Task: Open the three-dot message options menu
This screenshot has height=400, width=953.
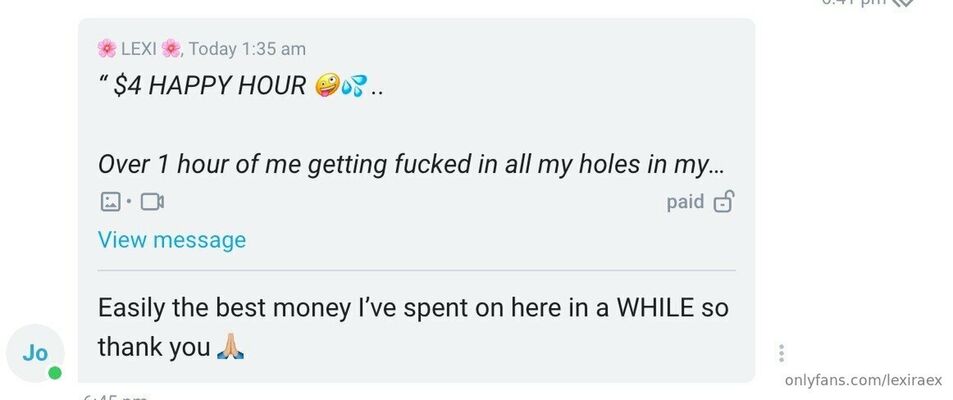Action: [781, 353]
